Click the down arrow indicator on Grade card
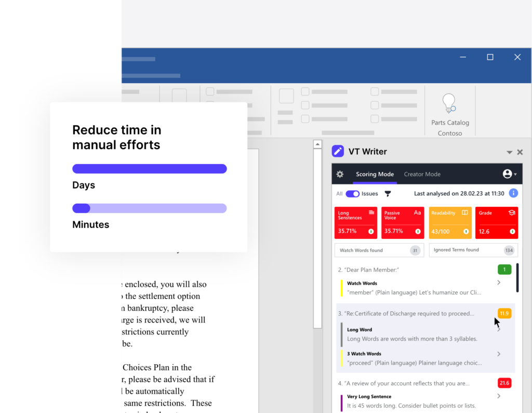 point(512,231)
